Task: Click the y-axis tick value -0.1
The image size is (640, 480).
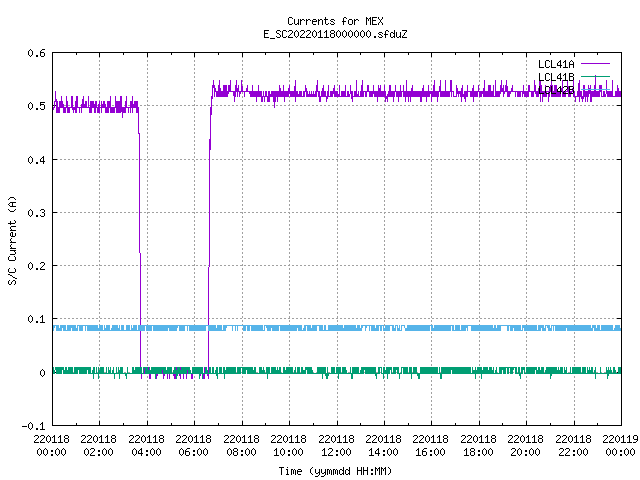Action: tap(33, 426)
